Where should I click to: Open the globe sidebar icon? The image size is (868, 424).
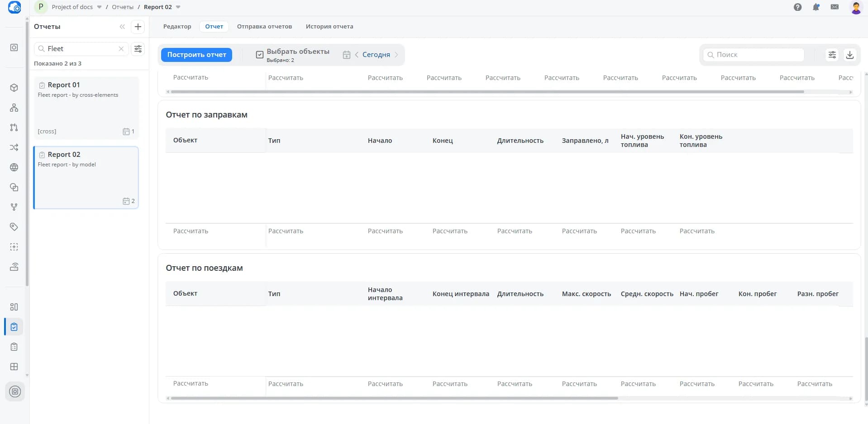coord(14,167)
